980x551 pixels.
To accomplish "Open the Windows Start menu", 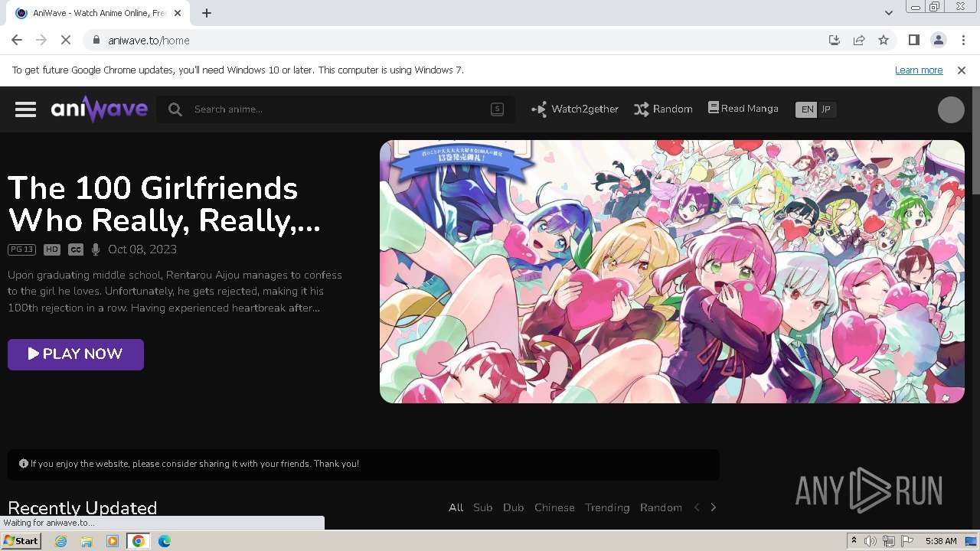I will coord(21,541).
